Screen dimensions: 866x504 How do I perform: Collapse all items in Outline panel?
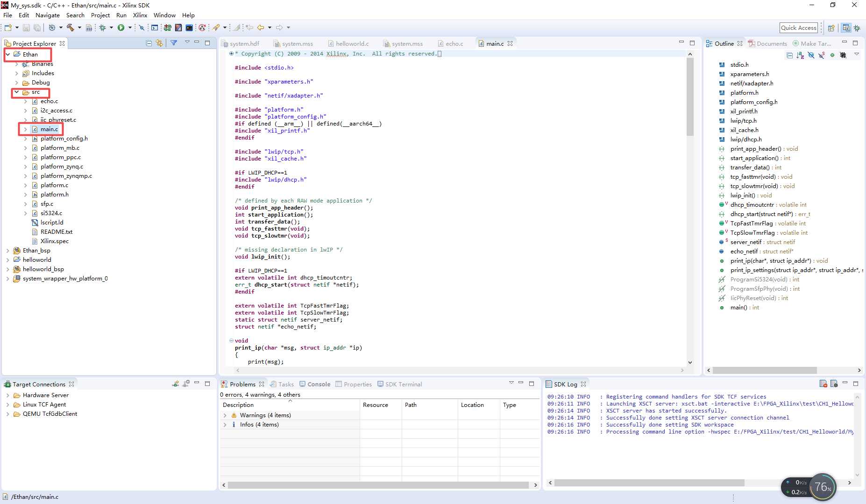click(x=789, y=55)
